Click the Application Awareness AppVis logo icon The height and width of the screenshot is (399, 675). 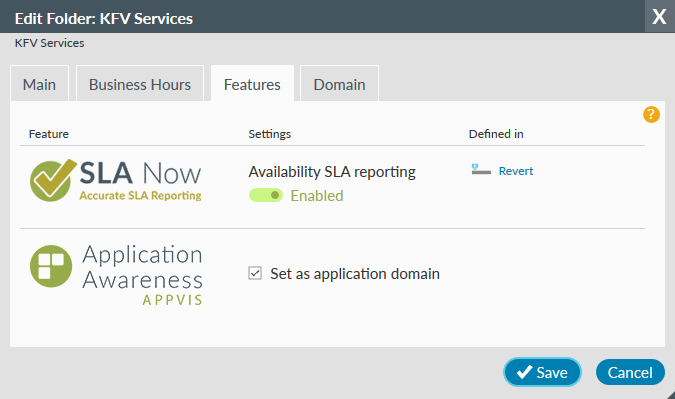[x=51, y=266]
